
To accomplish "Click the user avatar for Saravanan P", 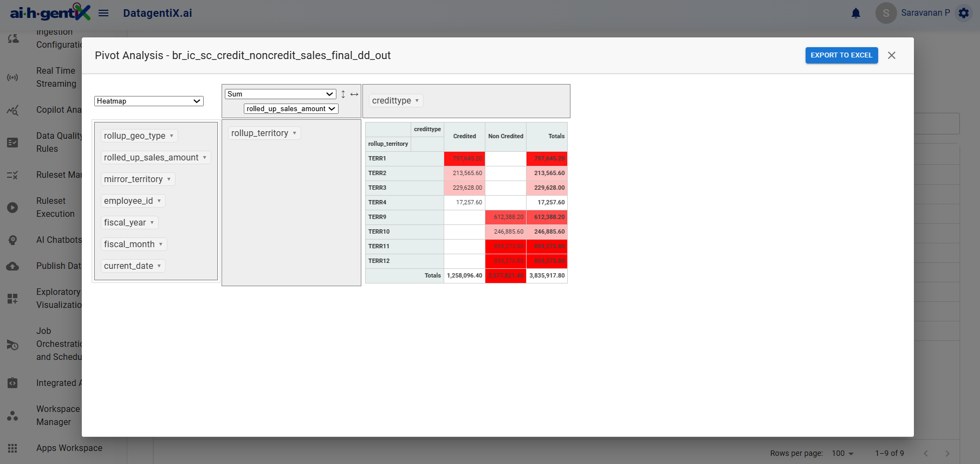I will click(886, 13).
